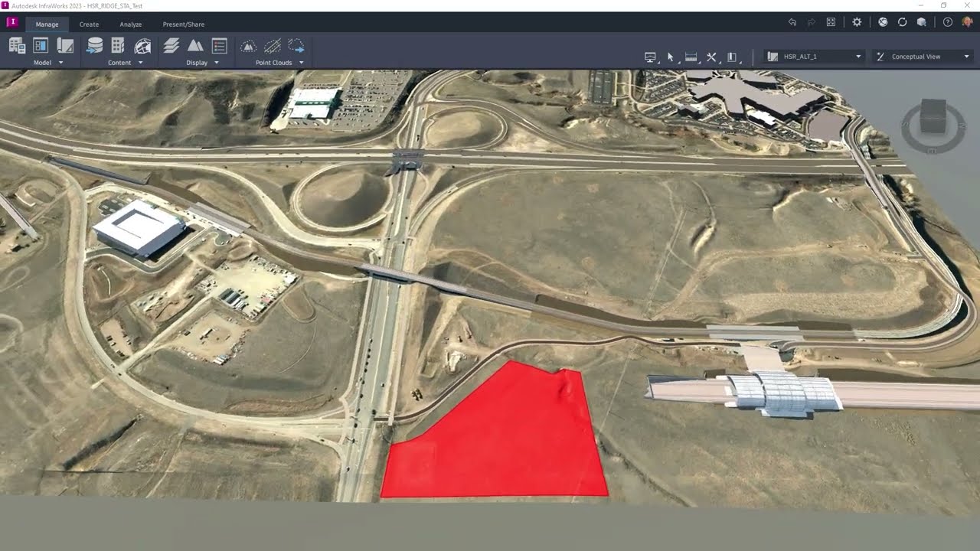Open the Data Sources database icon

point(94,46)
